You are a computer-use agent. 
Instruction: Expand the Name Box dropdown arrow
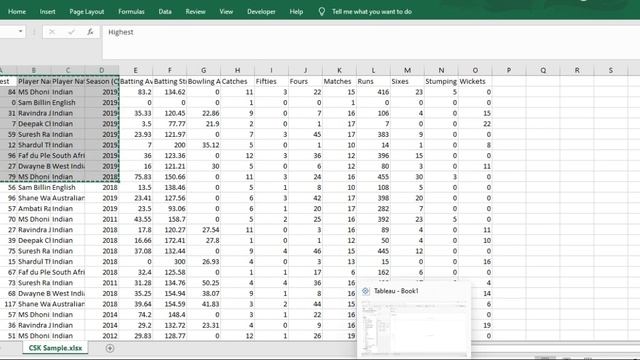click(20, 31)
